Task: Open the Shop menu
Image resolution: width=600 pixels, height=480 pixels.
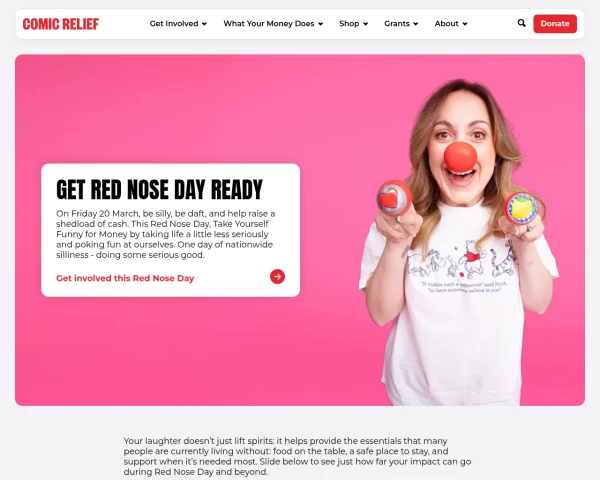Action: pyautogui.click(x=349, y=24)
